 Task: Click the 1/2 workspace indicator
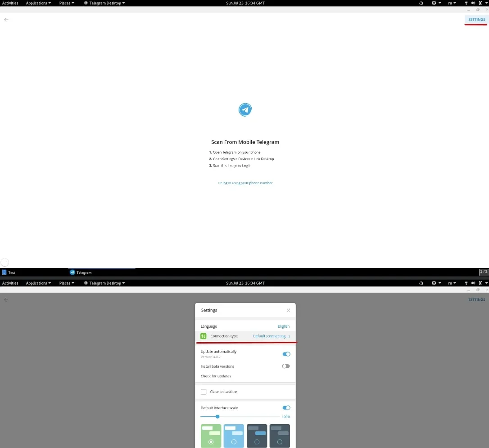coord(484,272)
